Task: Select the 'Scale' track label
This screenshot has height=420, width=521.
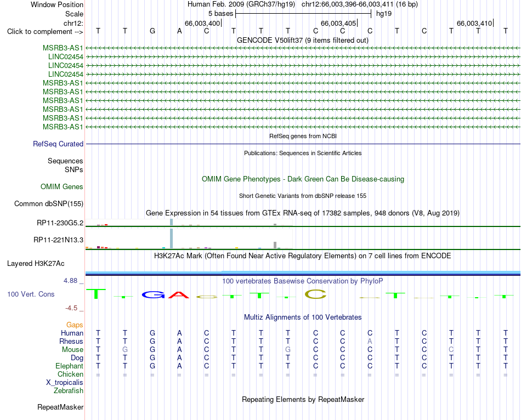Action: click(x=74, y=14)
